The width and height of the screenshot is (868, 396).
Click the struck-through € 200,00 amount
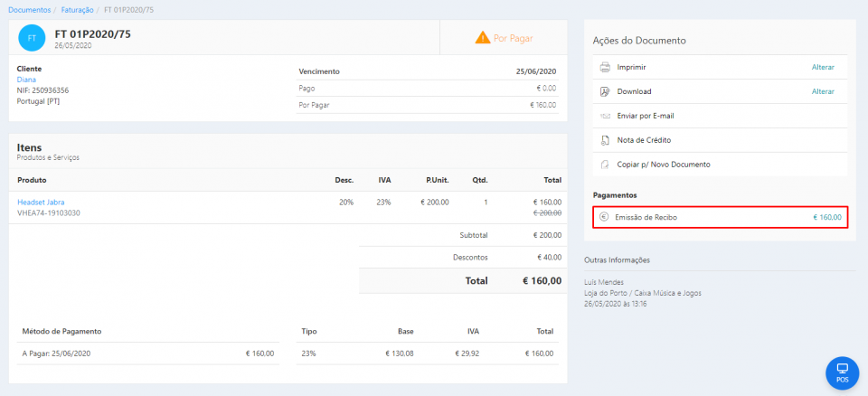point(547,212)
